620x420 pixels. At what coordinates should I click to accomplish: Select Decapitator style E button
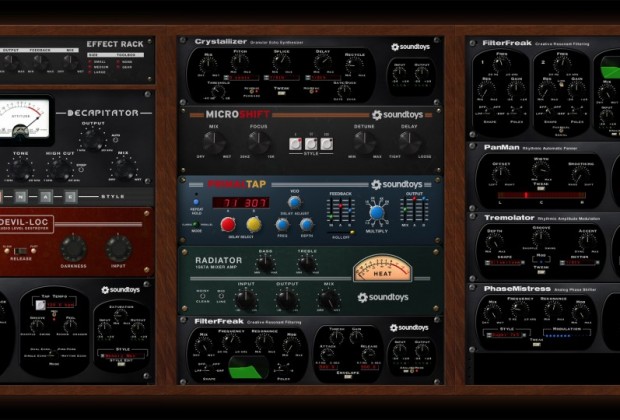pos(71,196)
